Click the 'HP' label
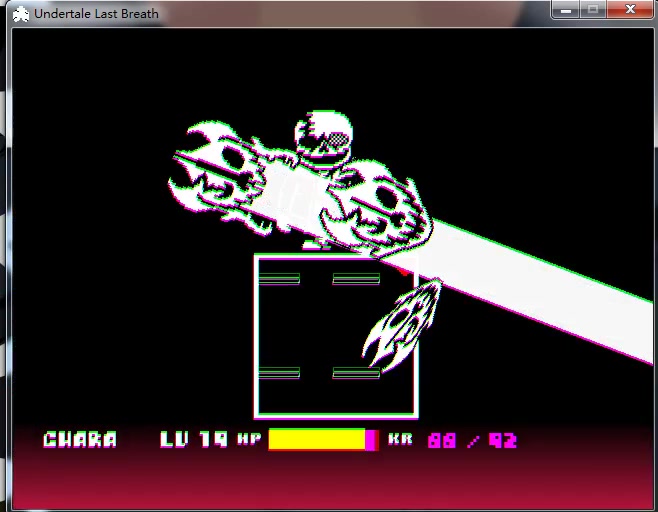Image resolution: width=658 pixels, height=512 pixels. [x=249, y=439]
